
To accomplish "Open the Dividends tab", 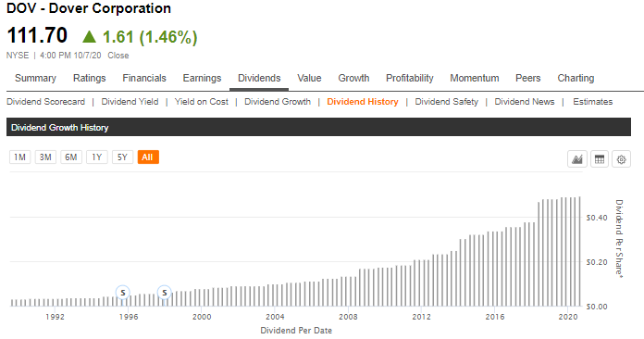I will (x=259, y=78).
